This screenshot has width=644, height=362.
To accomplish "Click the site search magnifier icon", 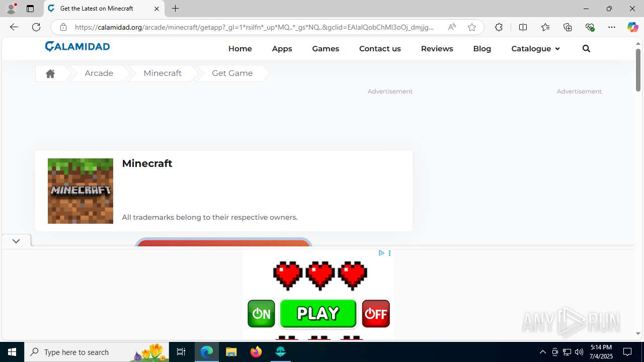I will (x=586, y=49).
